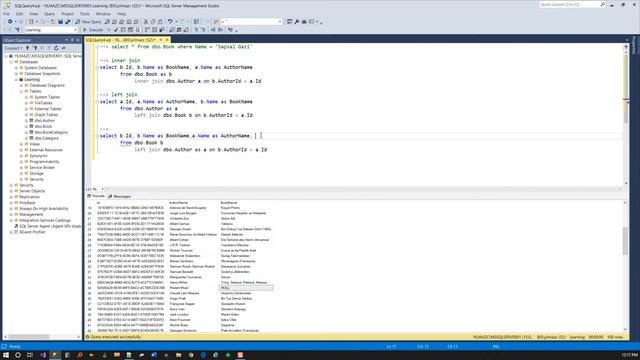Viewport: 640px width, 360px height.
Task: Expand Database Snapshots node
Action: pos(16,74)
